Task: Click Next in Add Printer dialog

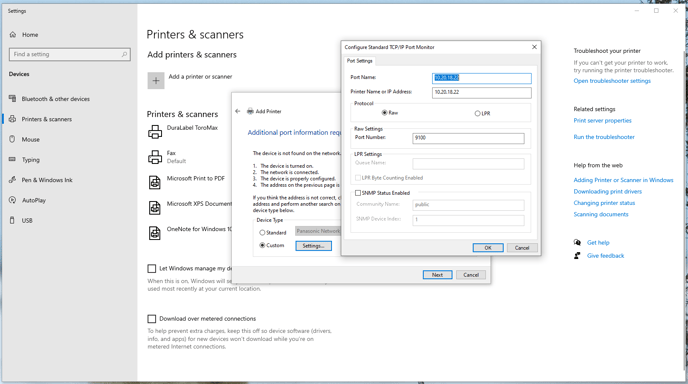Action: pos(437,275)
